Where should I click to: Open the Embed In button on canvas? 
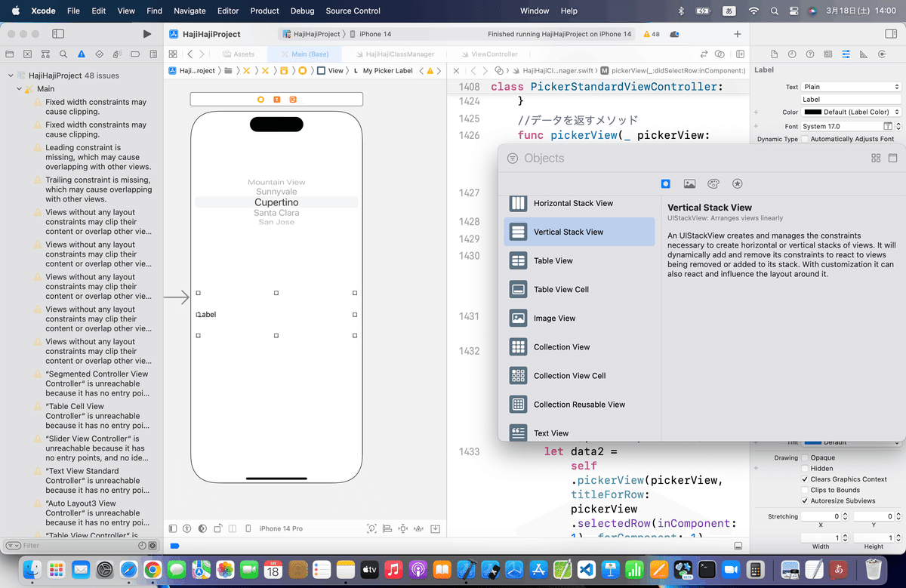tap(436, 528)
